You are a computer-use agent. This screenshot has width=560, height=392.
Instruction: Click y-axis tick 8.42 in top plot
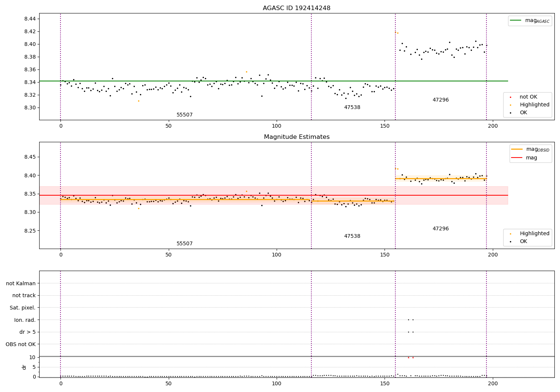(30, 31)
